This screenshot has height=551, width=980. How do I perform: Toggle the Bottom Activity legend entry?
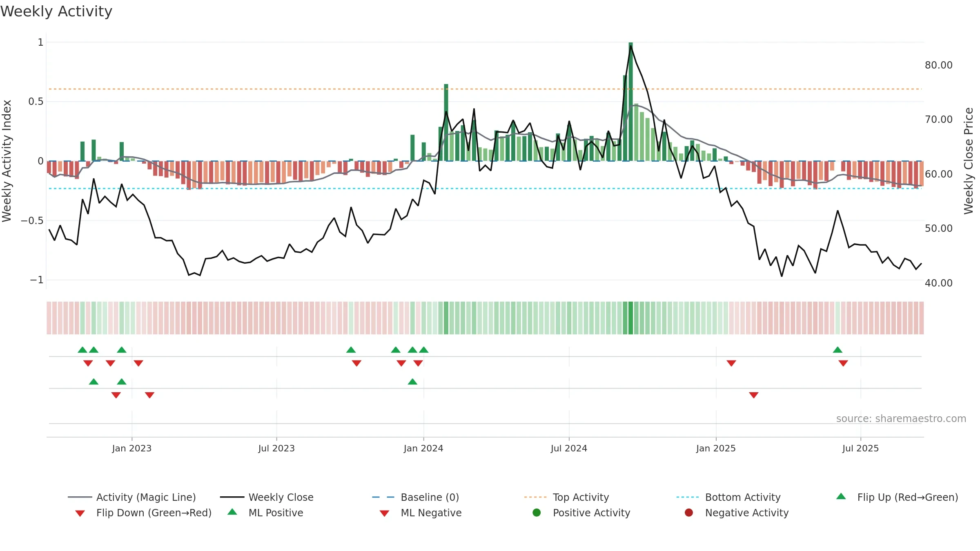coord(728,497)
